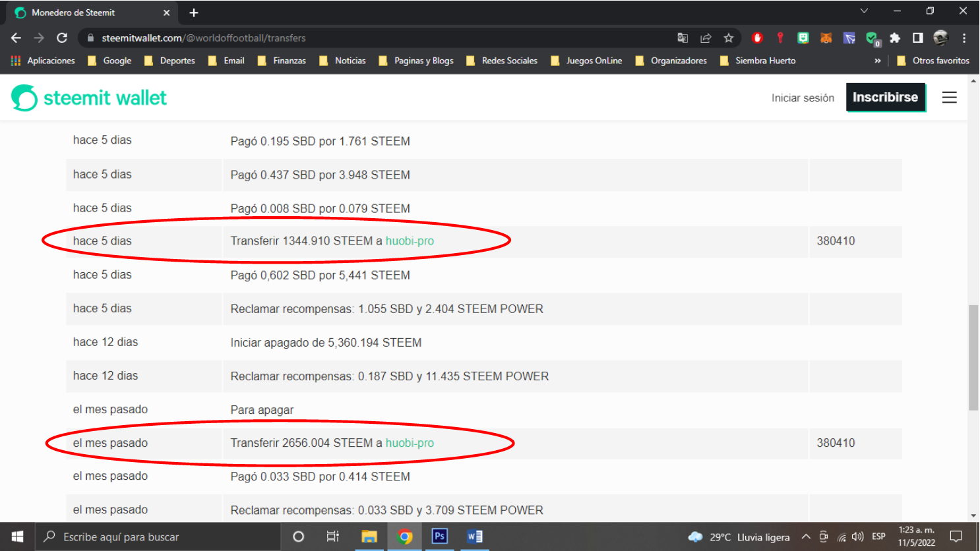Click the weather widget showing 29°C
The width and height of the screenshot is (980, 551).
click(739, 536)
